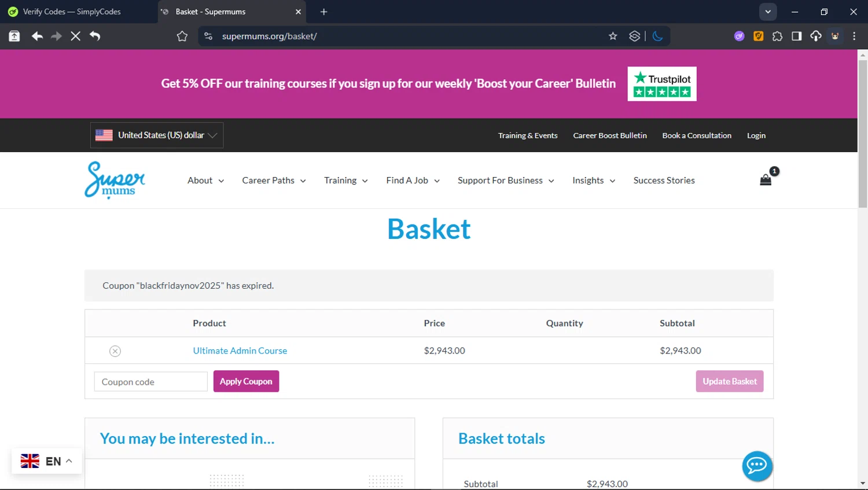Open the browser three-dot menu
The width and height of the screenshot is (868, 490).
(x=854, y=36)
